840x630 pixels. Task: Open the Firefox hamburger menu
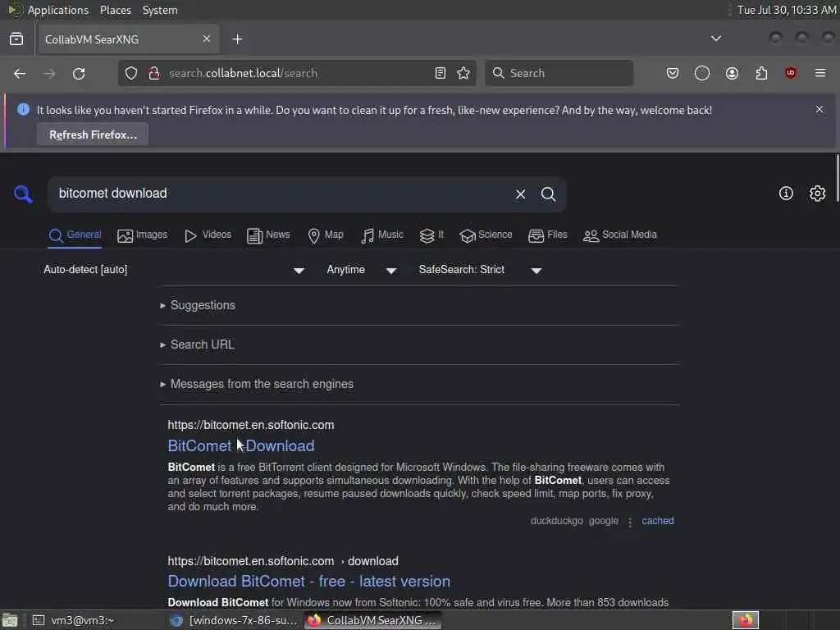coord(820,73)
